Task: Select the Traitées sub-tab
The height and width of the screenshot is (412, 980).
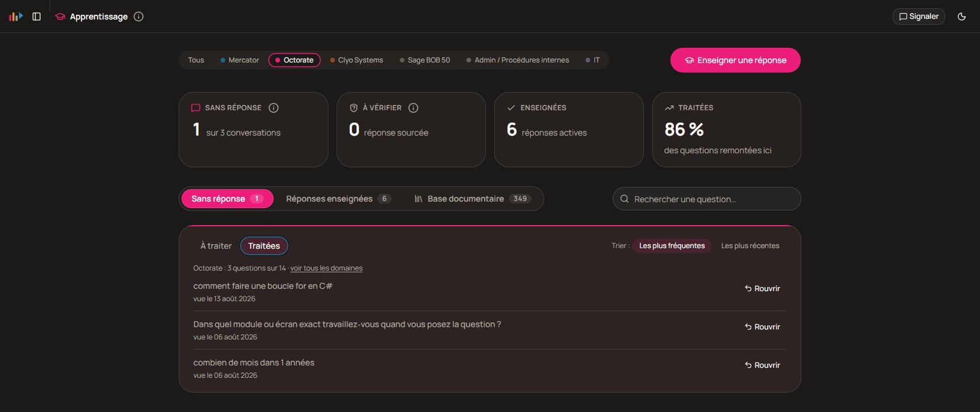Action: pos(264,246)
